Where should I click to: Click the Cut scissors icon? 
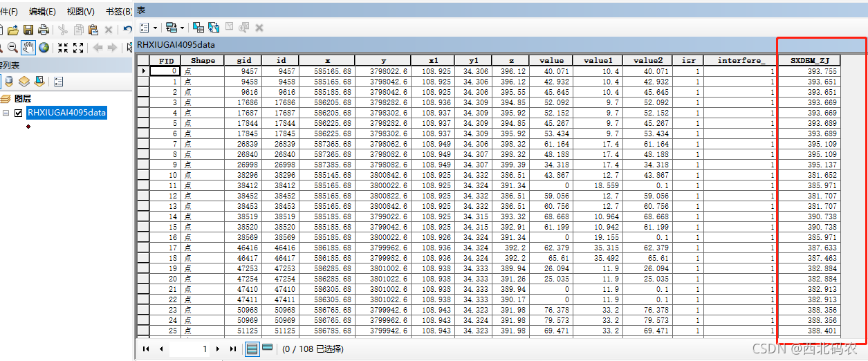[x=63, y=30]
